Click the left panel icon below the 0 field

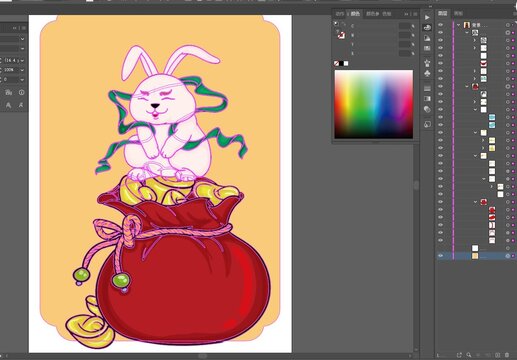(9, 93)
